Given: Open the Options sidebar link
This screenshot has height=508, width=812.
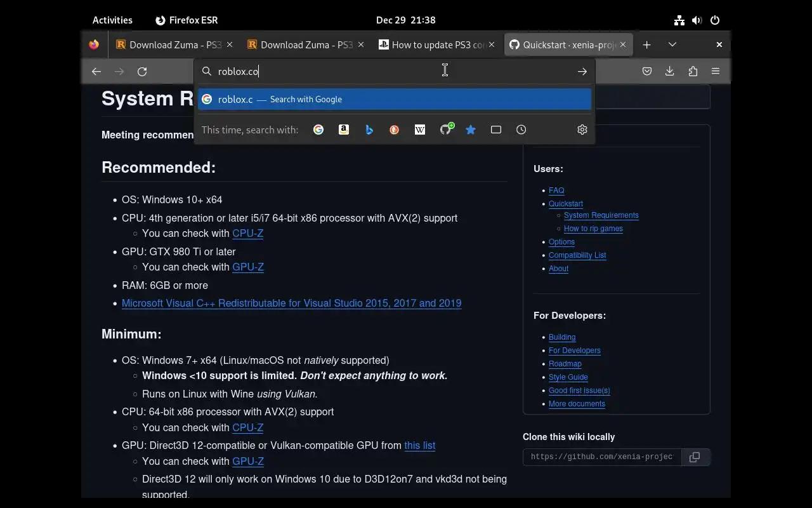Looking at the screenshot, I should (x=561, y=242).
